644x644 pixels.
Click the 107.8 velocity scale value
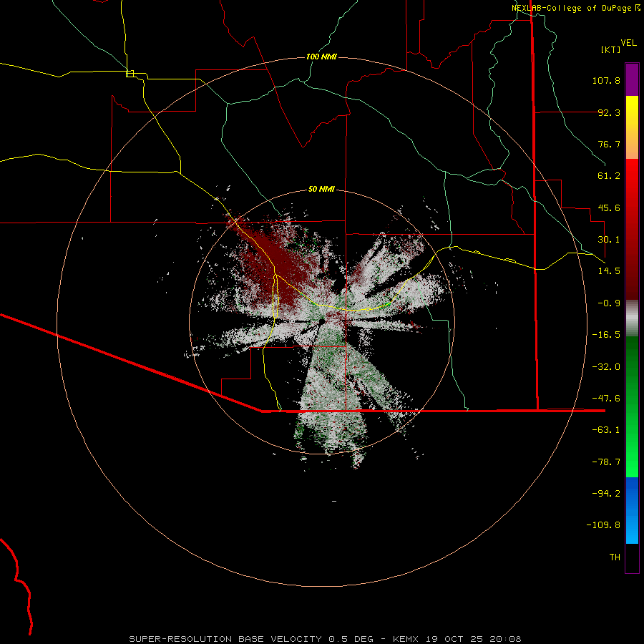click(x=606, y=80)
